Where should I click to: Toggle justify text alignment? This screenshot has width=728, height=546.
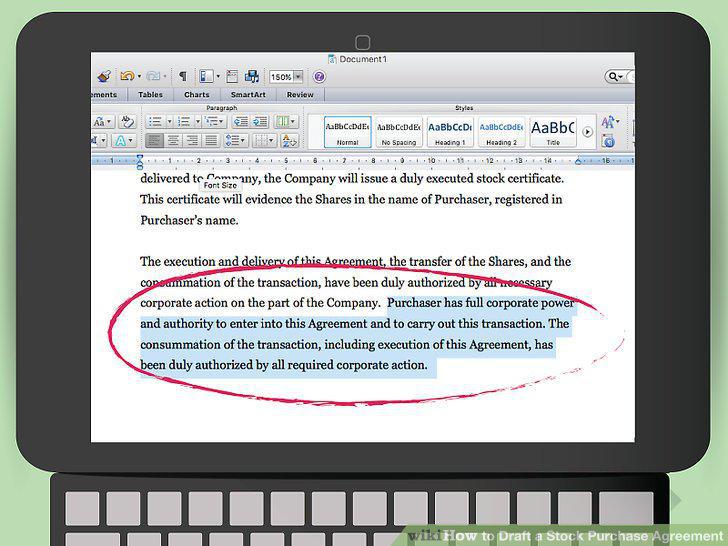tap(211, 140)
